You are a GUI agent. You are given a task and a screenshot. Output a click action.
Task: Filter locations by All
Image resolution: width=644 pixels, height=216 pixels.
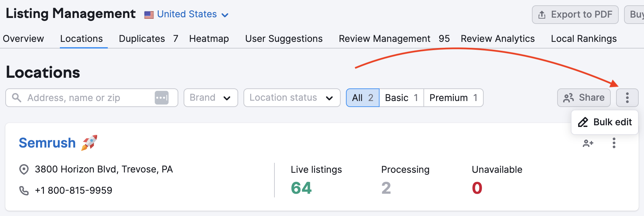pos(363,98)
